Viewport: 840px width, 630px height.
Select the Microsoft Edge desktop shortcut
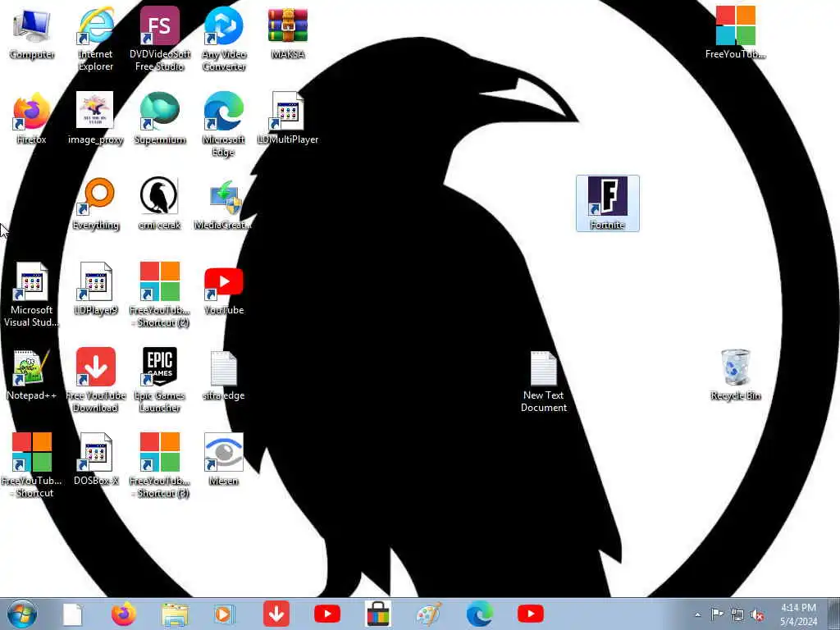[224, 125]
